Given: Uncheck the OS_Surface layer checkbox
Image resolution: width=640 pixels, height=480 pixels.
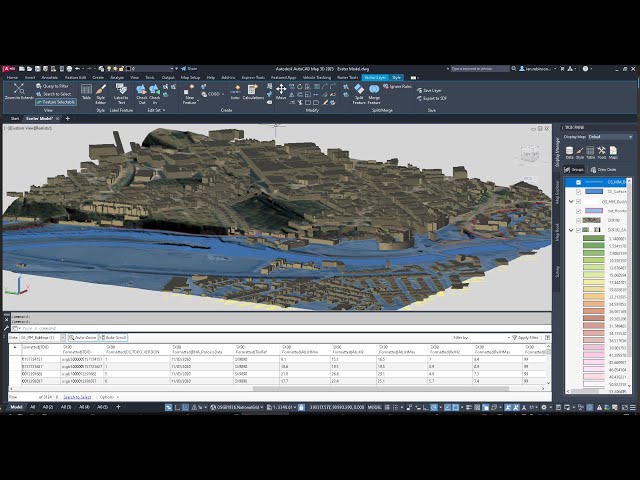Looking at the screenshot, I should tap(578, 191).
